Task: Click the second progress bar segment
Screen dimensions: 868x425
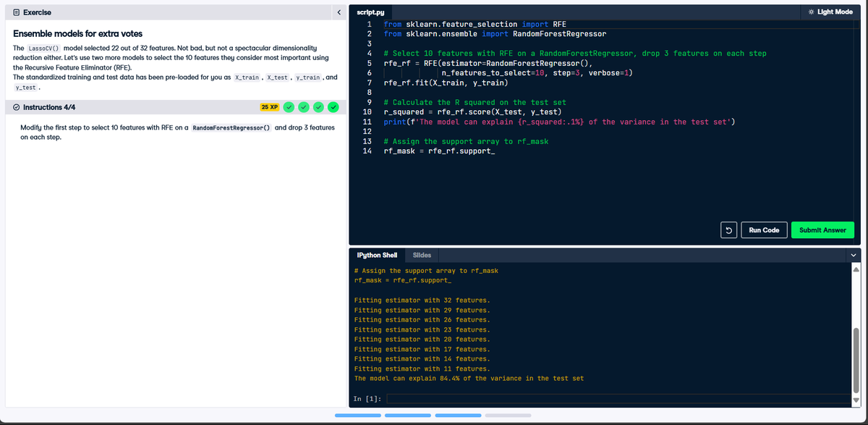Action: click(407, 416)
